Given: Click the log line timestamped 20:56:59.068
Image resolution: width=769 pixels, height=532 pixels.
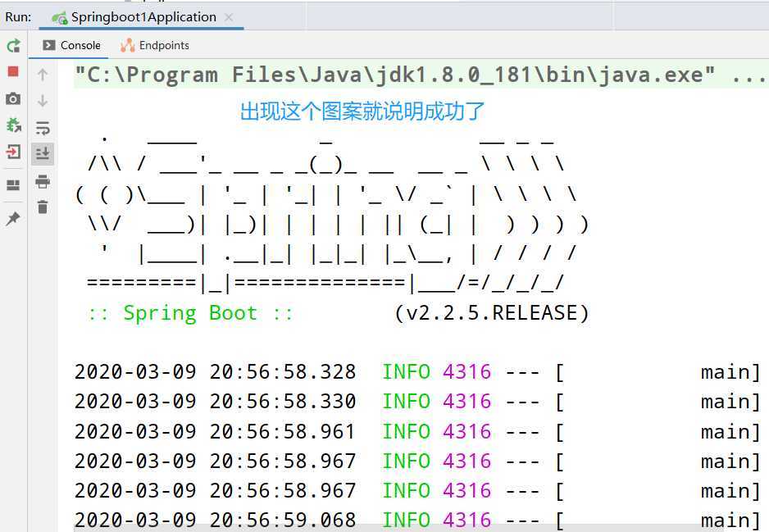Looking at the screenshot, I should pos(417,520).
